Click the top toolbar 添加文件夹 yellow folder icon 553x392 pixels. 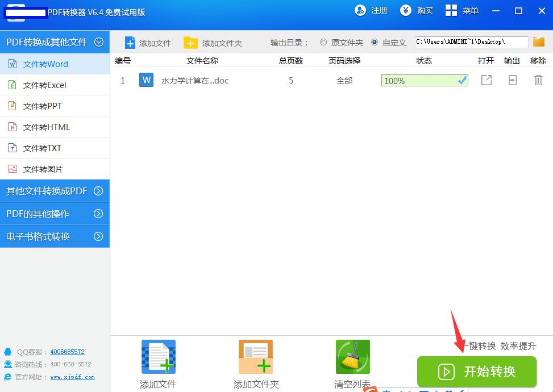[190, 43]
